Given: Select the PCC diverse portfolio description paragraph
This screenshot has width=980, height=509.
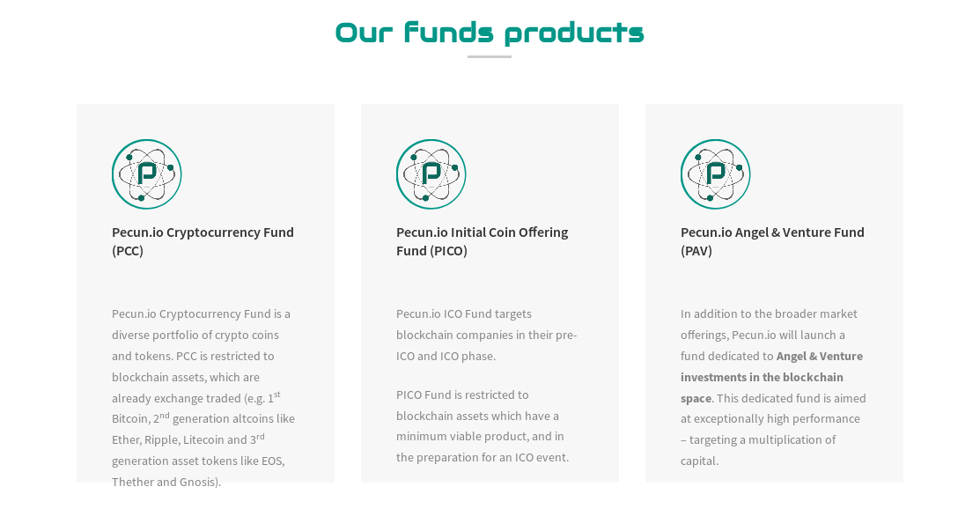Looking at the screenshot, I should (203, 398).
